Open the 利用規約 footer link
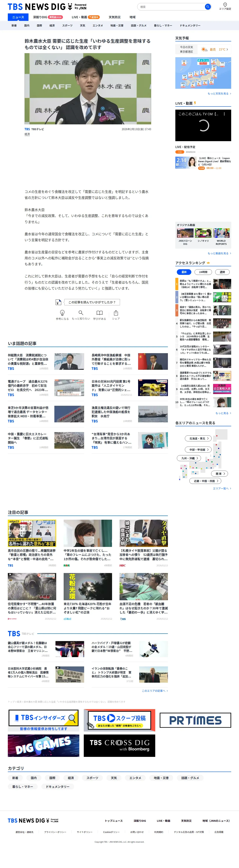This screenshot has width=239, height=868. [159, 832]
